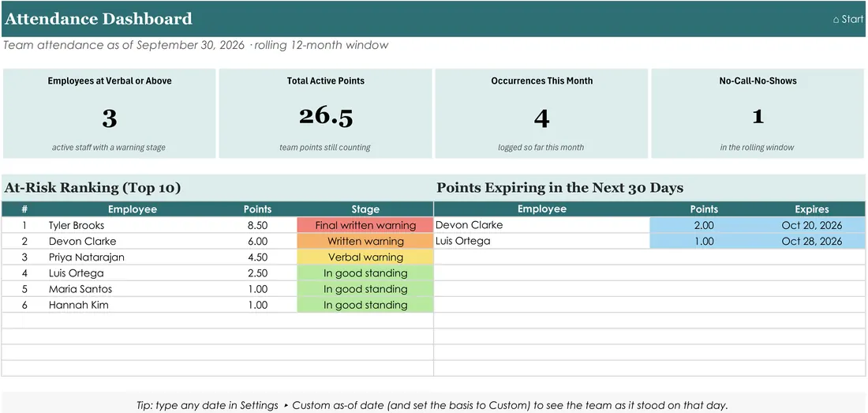Viewport: 868px width, 413px height.
Task: Click the 'logged so far this month' caption
Action: point(541,147)
